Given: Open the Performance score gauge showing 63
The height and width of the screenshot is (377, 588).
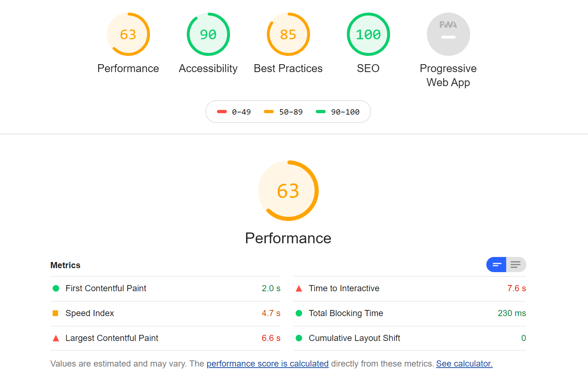Looking at the screenshot, I should (128, 34).
